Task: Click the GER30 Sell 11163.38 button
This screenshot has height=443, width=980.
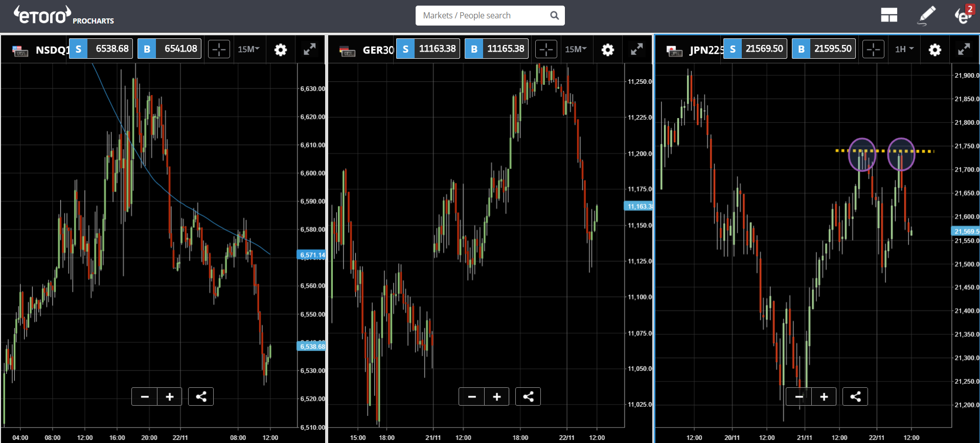Action: click(428, 49)
